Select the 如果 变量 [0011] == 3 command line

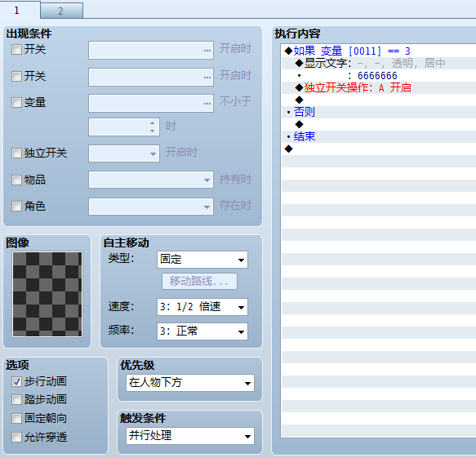click(x=379, y=51)
